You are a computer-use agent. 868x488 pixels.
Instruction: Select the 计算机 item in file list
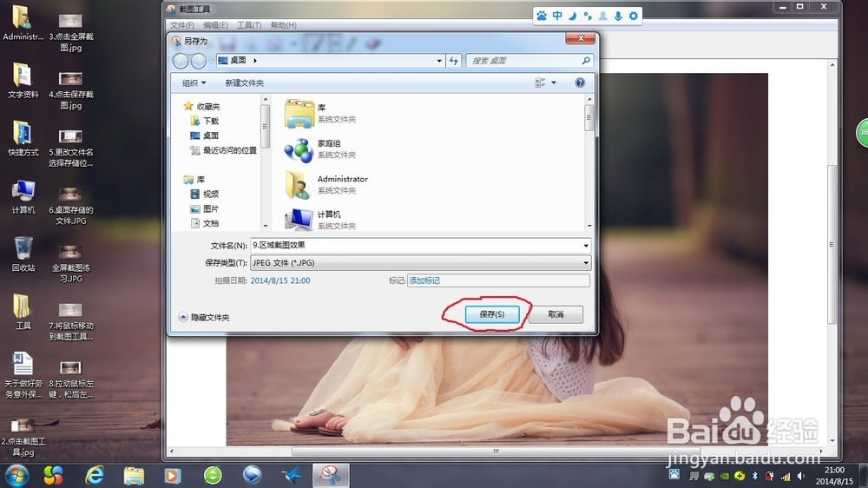(320, 220)
